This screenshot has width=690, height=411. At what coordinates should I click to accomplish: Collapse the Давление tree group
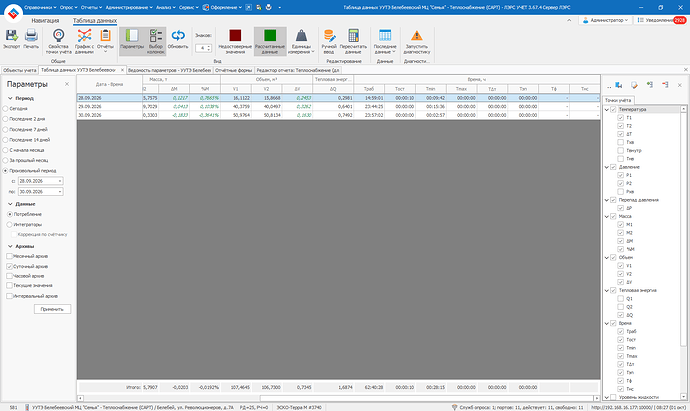607,167
